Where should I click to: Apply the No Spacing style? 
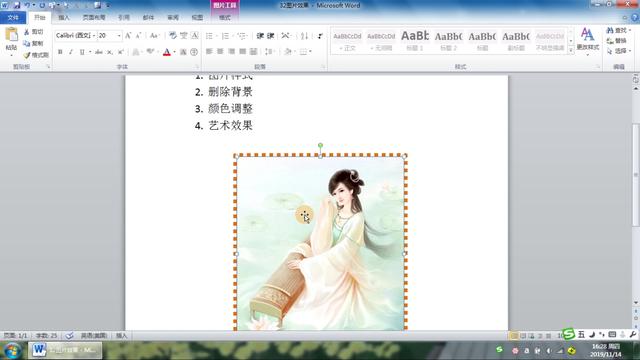[381, 41]
